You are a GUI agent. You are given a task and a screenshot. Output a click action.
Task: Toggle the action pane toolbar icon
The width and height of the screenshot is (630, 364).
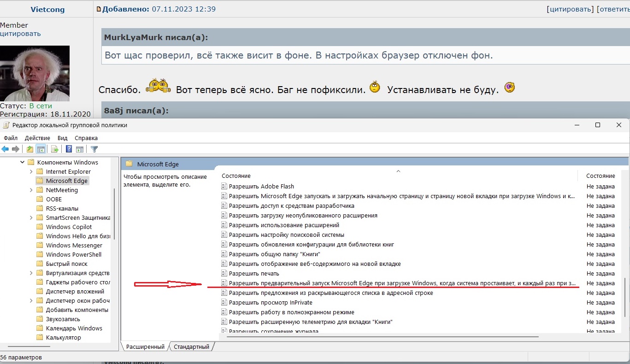pyautogui.click(x=80, y=149)
